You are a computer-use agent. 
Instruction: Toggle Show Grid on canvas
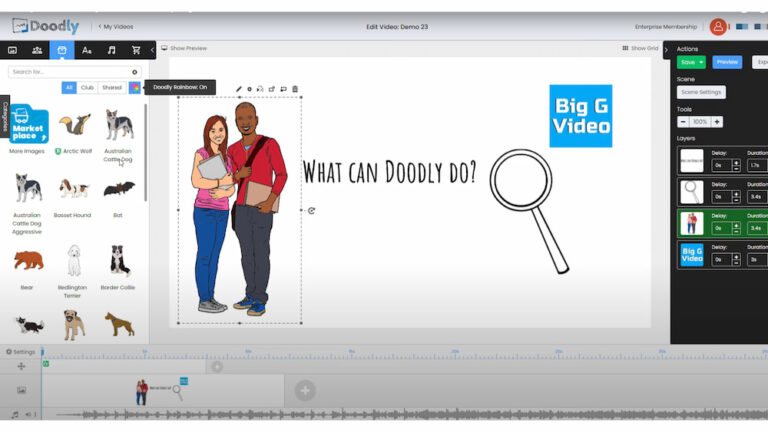pos(641,48)
